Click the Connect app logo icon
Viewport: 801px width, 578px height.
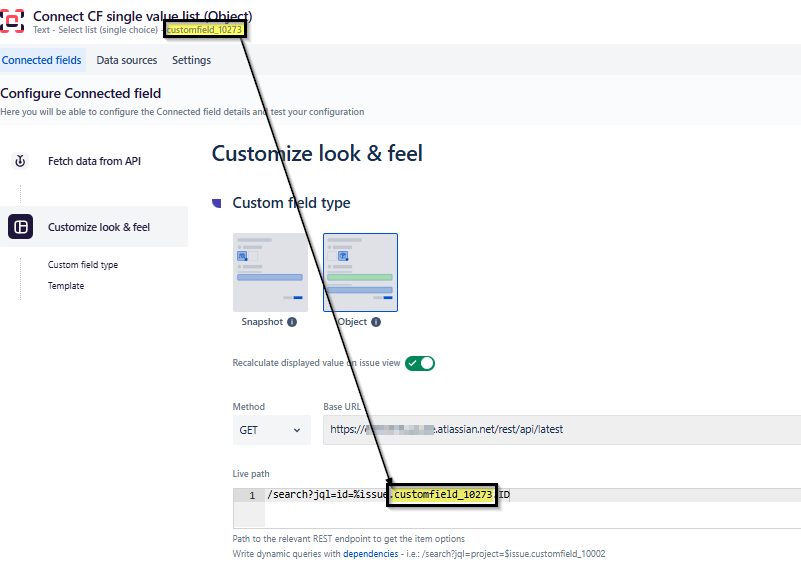coord(14,21)
